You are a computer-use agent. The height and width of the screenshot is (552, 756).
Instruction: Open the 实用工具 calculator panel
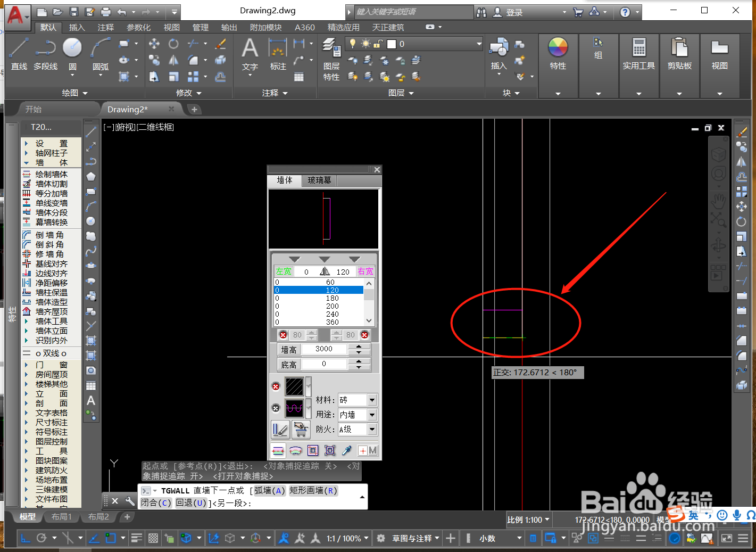(639, 53)
